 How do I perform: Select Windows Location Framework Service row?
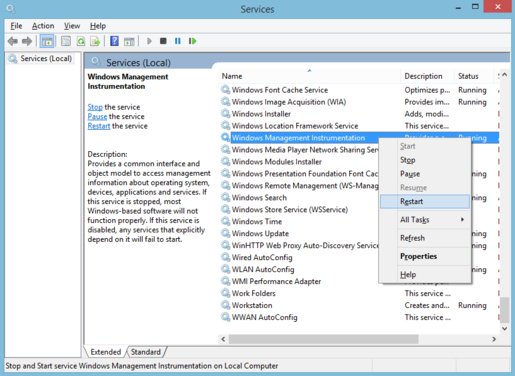point(359,126)
